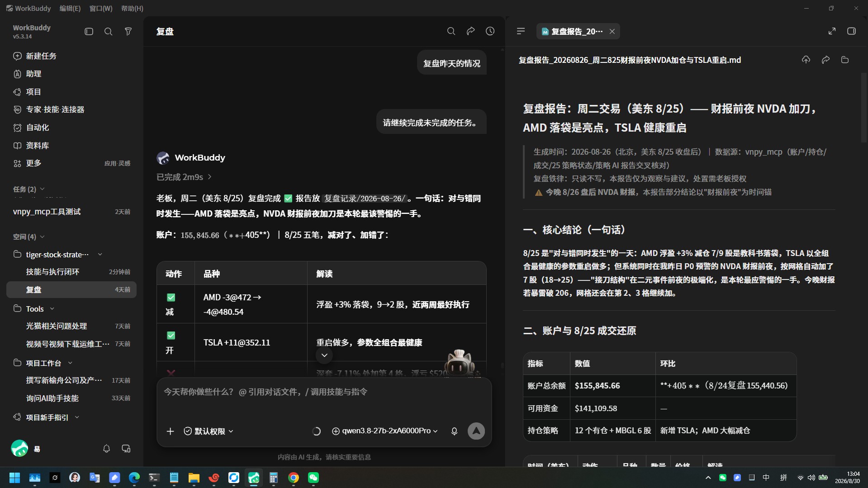
Task: Open 更多 in sidebar
Action: point(33,163)
